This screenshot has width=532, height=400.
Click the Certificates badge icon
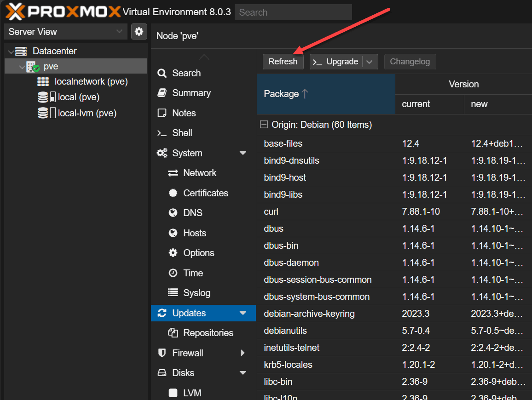click(x=173, y=193)
